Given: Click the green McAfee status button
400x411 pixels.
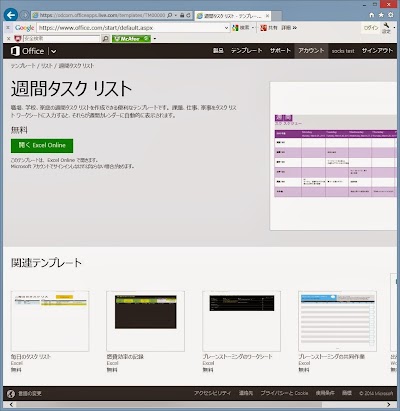Looking at the screenshot, I should pyautogui.click(x=131, y=39).
